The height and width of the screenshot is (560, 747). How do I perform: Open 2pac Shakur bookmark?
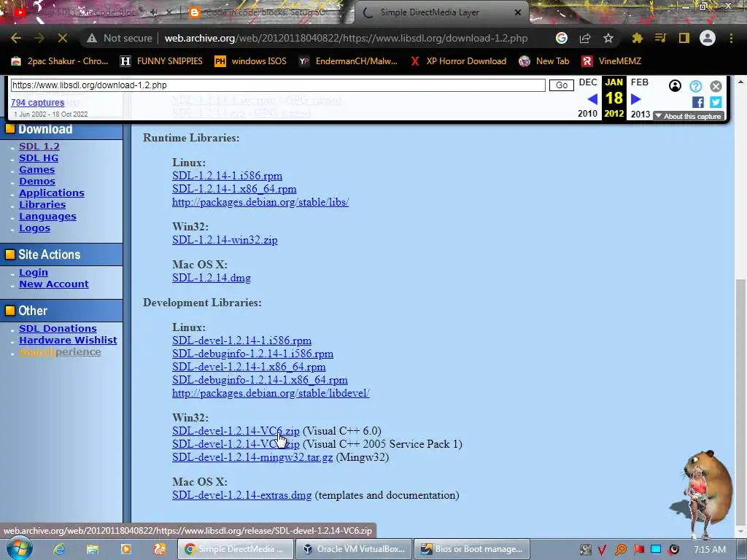point(61,61)
